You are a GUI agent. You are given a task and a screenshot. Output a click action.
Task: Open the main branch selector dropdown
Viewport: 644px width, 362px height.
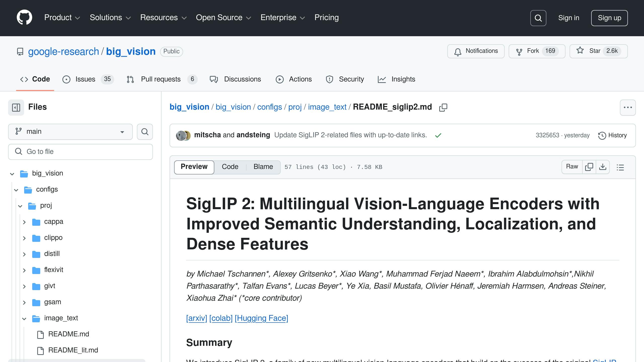(x=70, y=132)
